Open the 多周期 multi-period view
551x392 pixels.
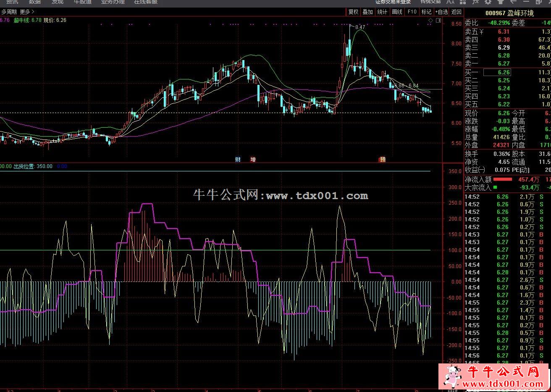point(9,12)
